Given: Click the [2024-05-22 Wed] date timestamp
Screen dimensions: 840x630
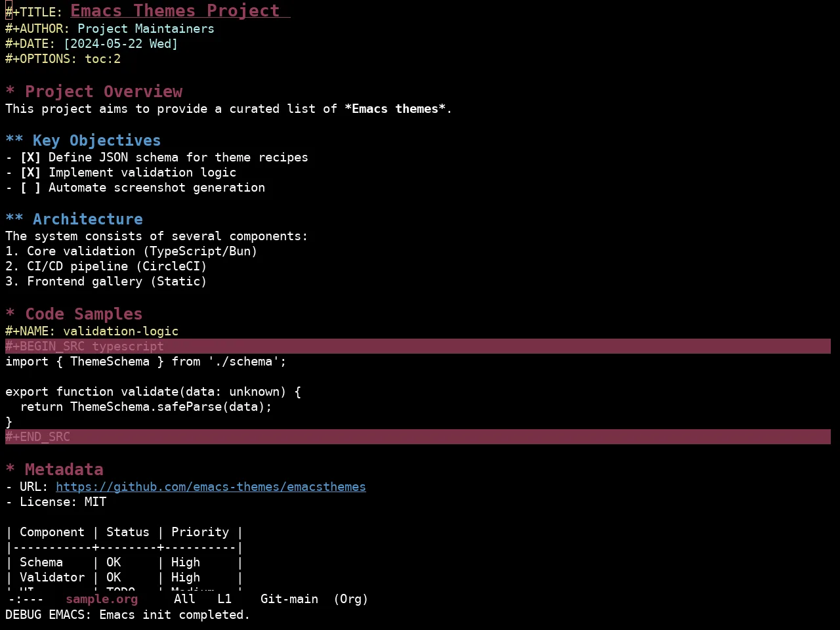Looking at the screenshot, I should (121, 44).
